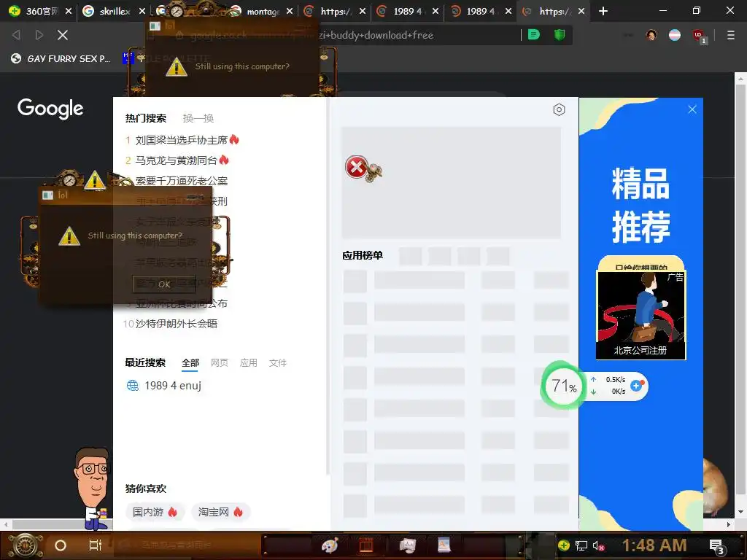The height and width of the screenshot is (560, 747).
Task: Open the hexagon settings icon in search popup
Action: [x=559, y=109]
